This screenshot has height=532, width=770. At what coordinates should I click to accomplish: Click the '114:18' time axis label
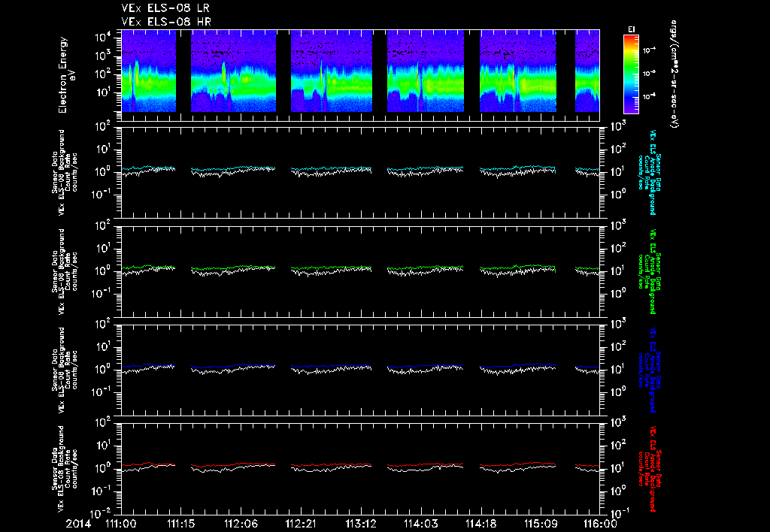coord(480,524)
